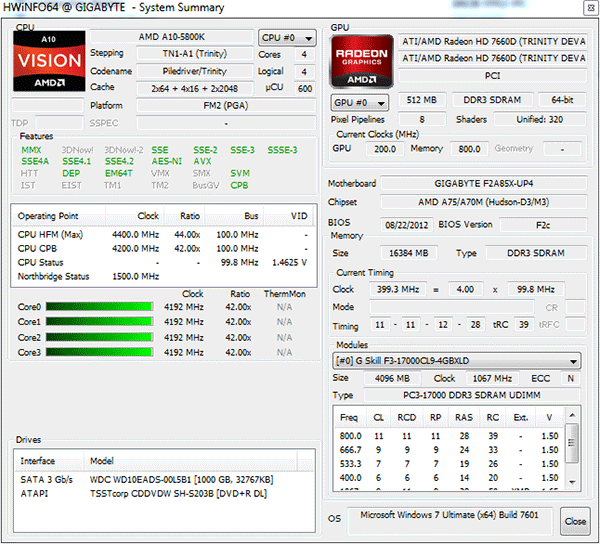Click the module size 4096 MB field
Image resolution: width=600 pixels, height=544 pixels.
(392, 378)
